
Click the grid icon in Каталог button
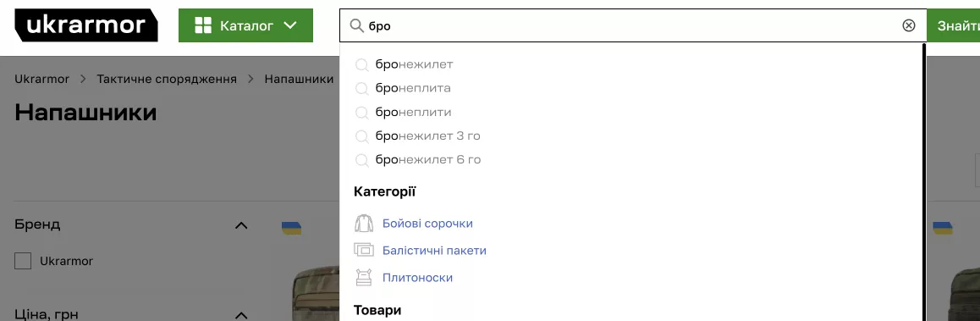pyautogui.click(x=203, y=25)
